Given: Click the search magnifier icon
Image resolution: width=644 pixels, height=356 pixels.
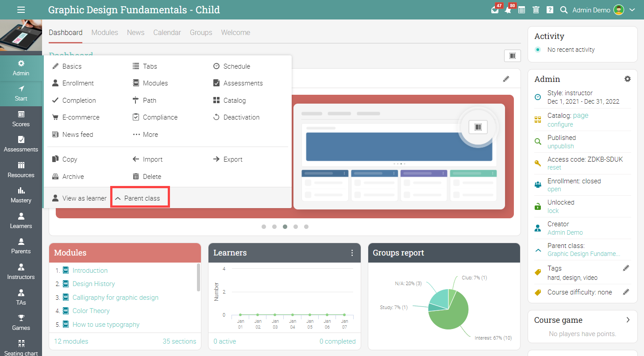Looking at the screenshot, I should [564, 10].
